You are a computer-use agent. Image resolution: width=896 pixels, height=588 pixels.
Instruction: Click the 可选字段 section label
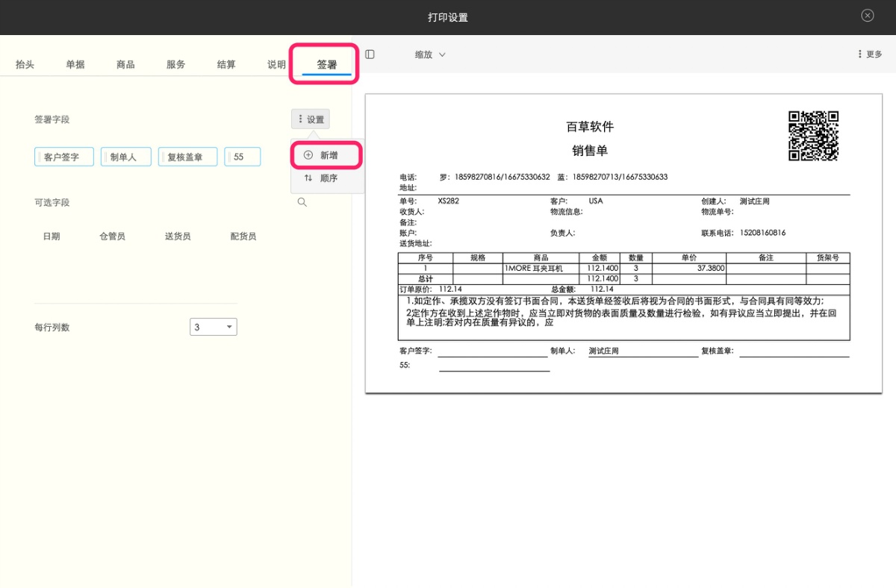(x=52, y=202)
